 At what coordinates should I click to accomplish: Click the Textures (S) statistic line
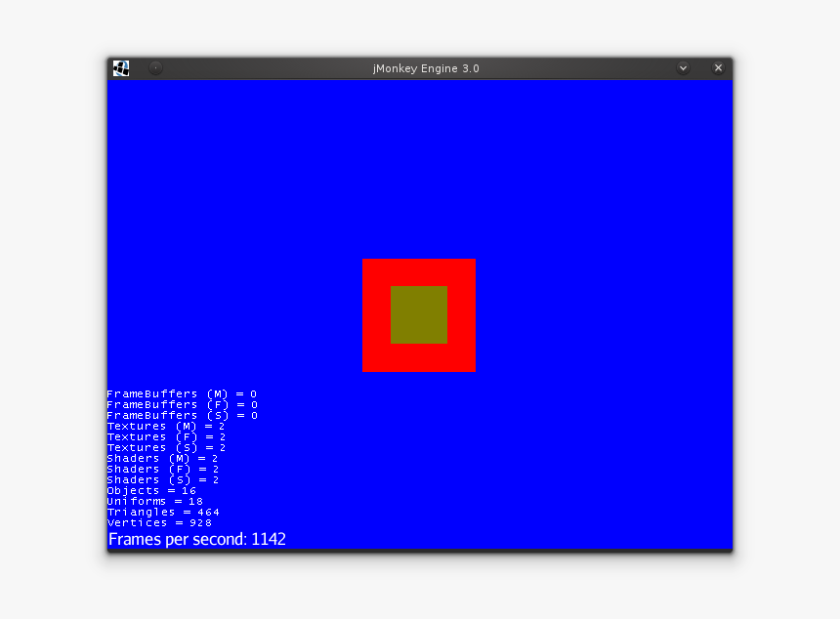click(x=166, y=447)
